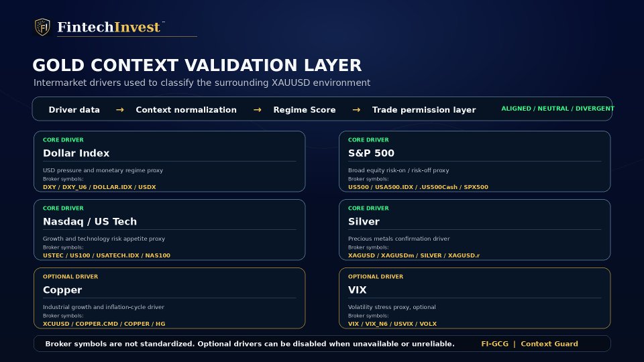
Task: Select the US500 / USA500.IDX symbols line
Action: tap(418, 187)
